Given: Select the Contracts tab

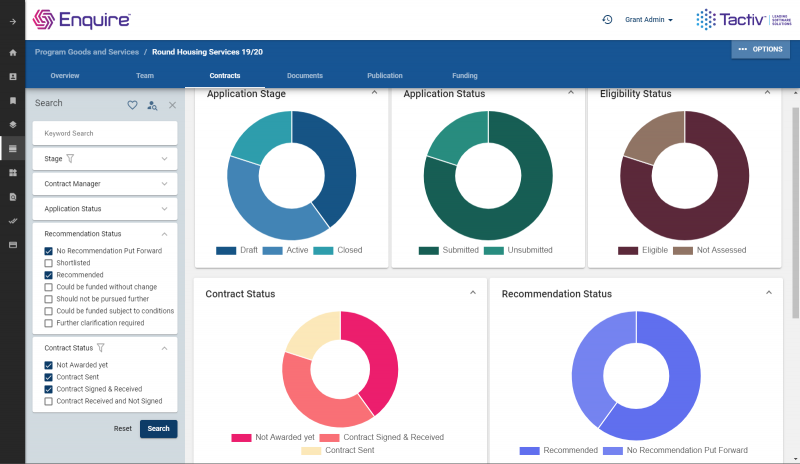Looking at the screenshot, I should (x=224, y=76).
